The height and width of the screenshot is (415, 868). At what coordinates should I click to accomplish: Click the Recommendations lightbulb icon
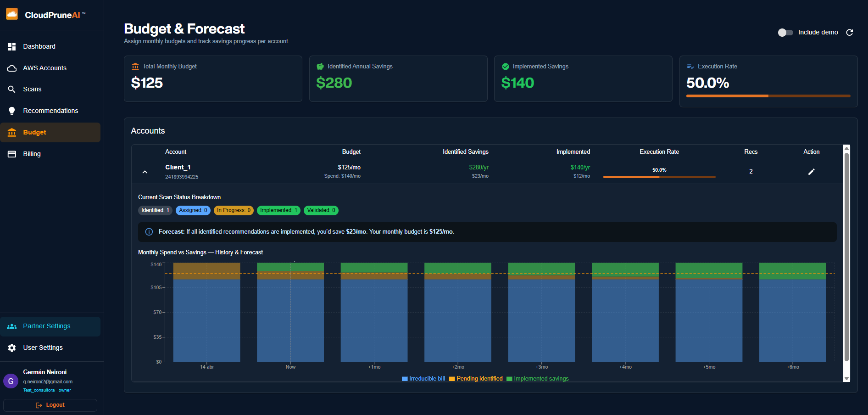[x=12, y=111]
